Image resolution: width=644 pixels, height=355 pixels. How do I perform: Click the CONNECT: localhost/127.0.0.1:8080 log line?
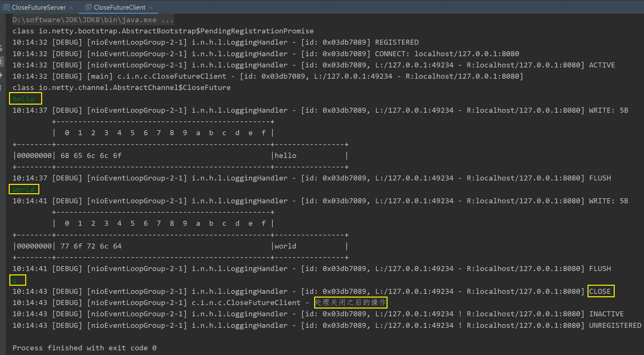[266, 54]
